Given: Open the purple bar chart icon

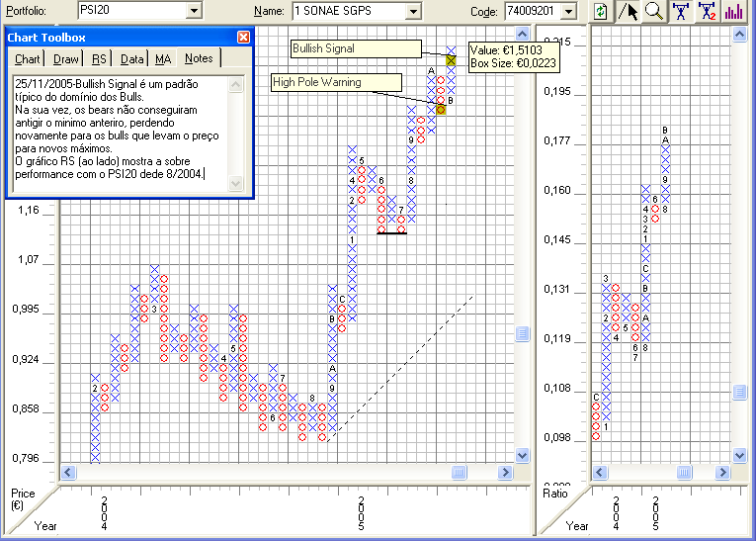Looking at the screenshot, I should 733,12.
